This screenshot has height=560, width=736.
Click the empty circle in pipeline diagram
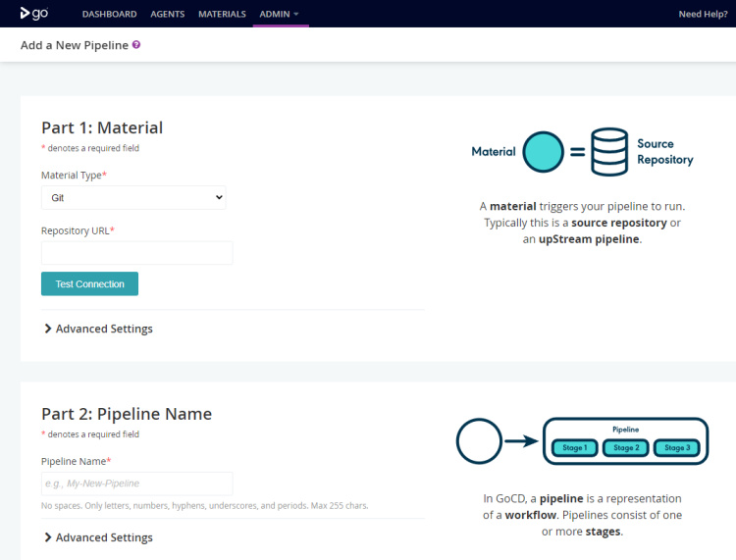(480, 441)
